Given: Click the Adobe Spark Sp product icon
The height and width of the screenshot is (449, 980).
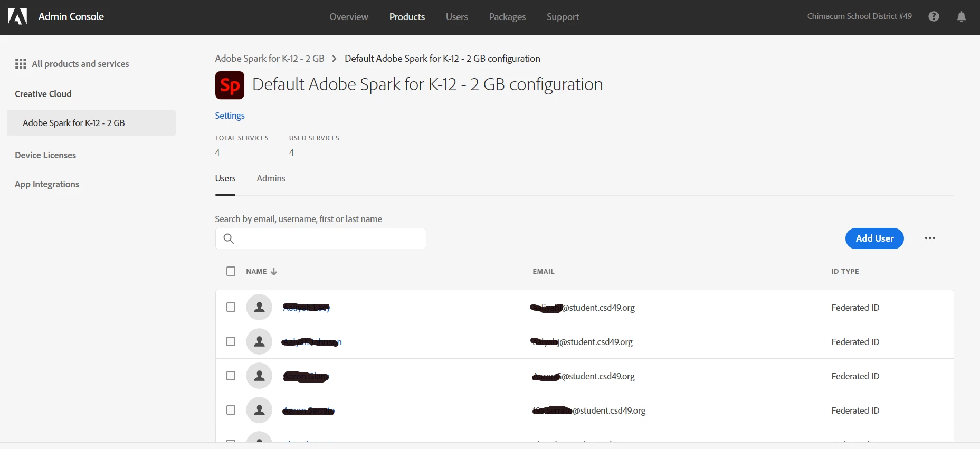Looking at the screenshot, I should 230,85.
